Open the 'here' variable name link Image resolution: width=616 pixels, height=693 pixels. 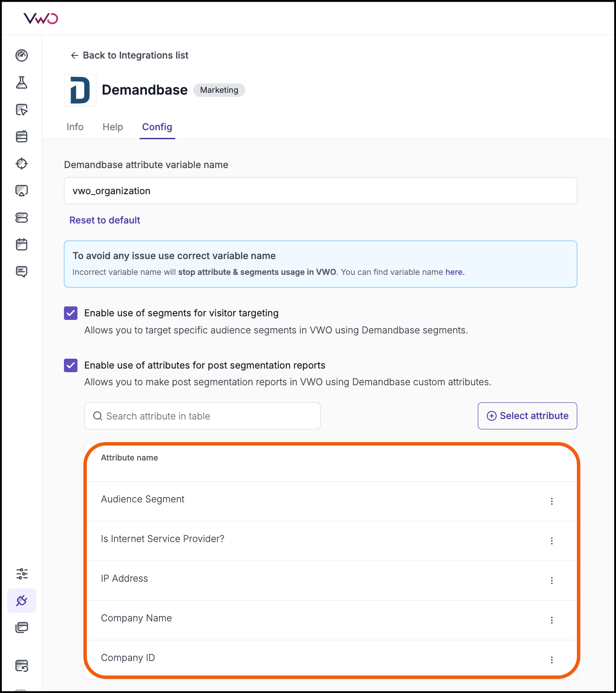click(x=454, y=272)
